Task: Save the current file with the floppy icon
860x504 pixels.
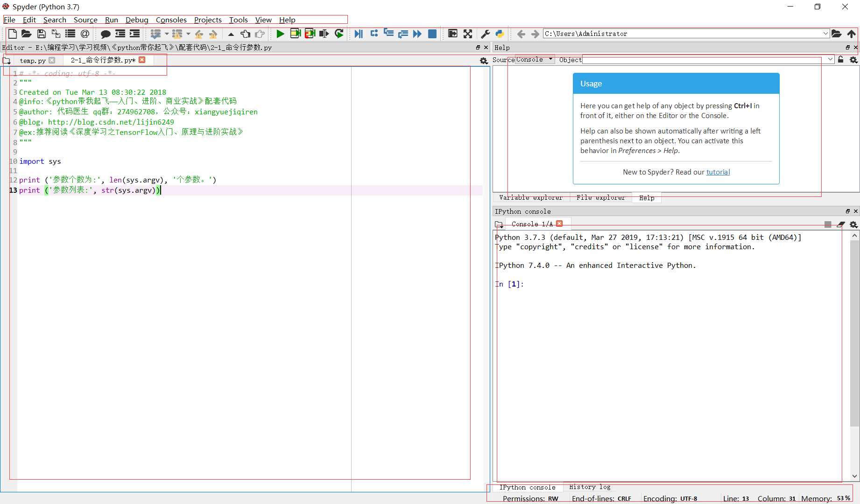Action: pos(42,34)
